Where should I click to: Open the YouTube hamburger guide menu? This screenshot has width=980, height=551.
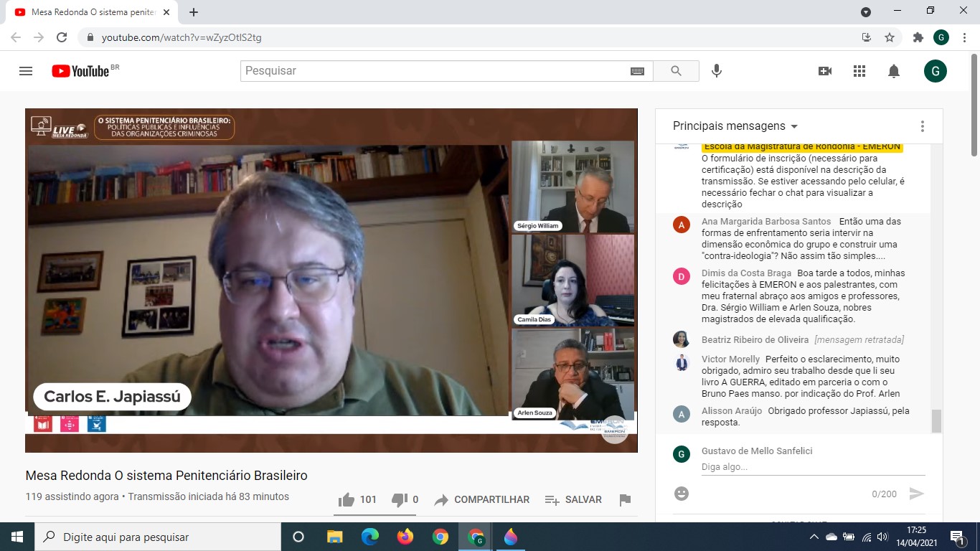click(26, 71)
